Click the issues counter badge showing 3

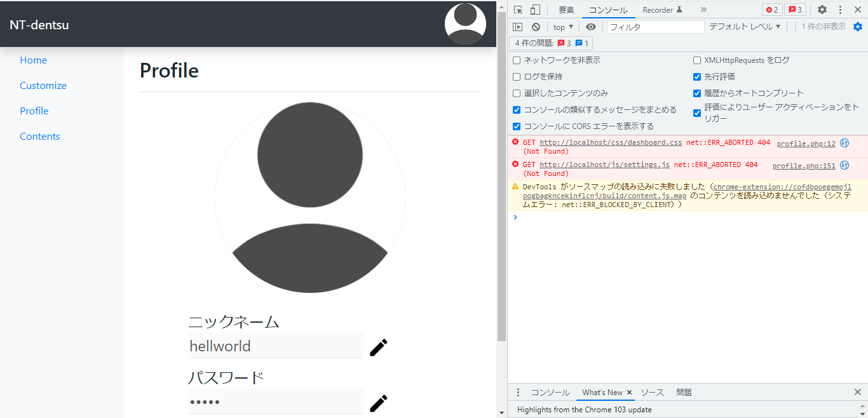795,10
